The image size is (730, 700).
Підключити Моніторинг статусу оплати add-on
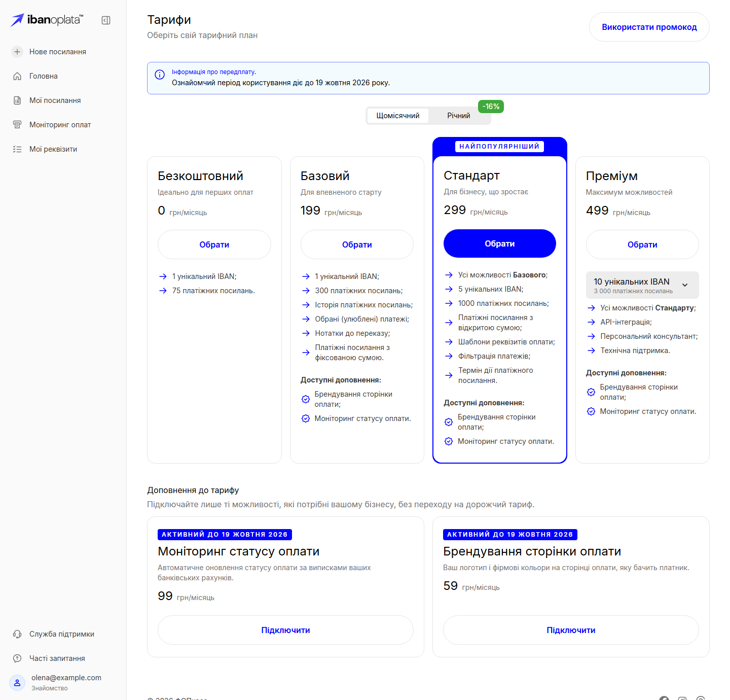[285, 630]
